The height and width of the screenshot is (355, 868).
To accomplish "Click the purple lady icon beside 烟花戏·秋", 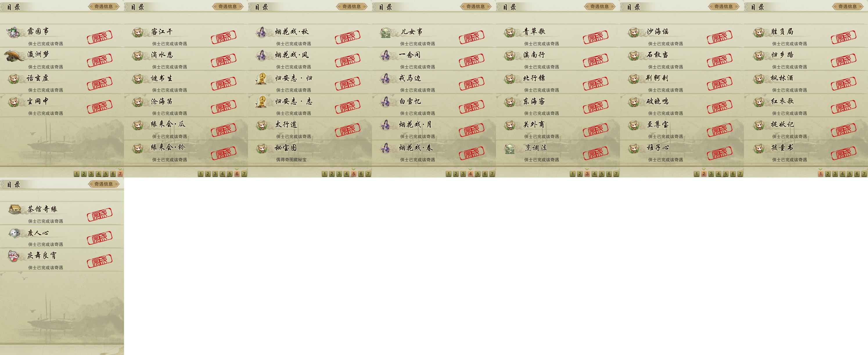I will 261,32.
